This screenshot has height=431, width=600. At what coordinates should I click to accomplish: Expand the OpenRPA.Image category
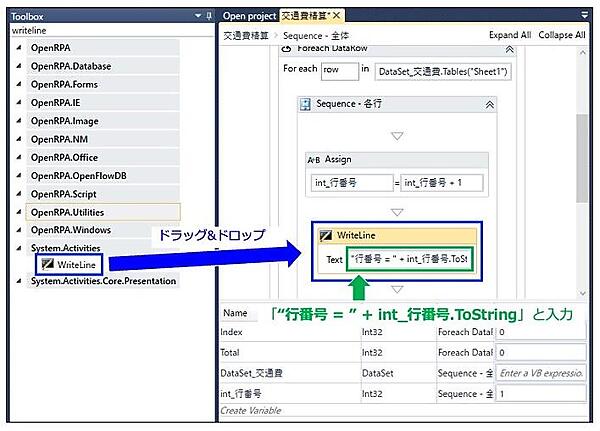click(x=19, y=121)
